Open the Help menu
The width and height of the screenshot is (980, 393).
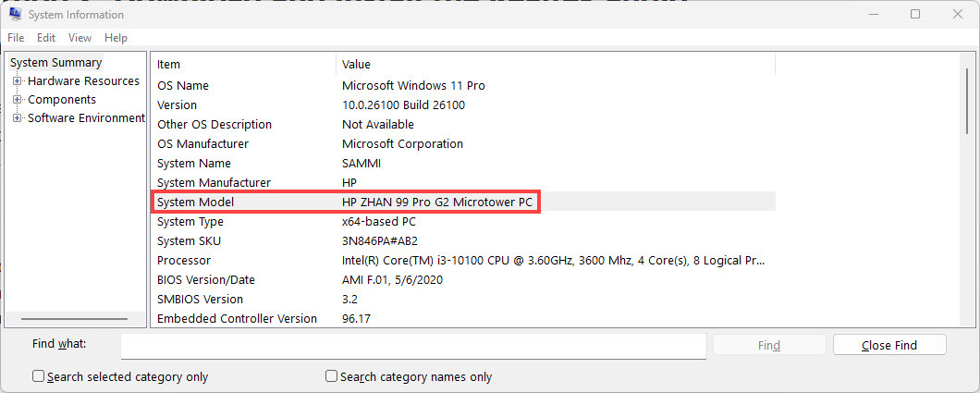pyautogui.click(x=116, y=38)
